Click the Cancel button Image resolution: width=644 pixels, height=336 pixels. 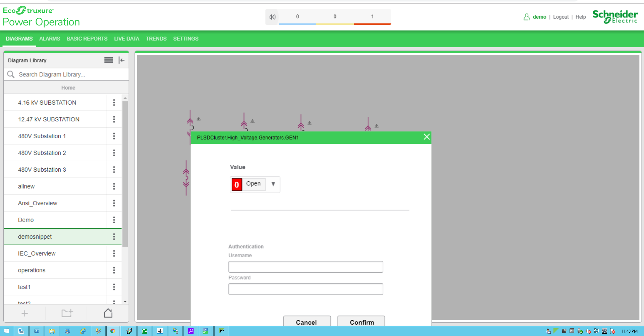click(x=307, y=321)
